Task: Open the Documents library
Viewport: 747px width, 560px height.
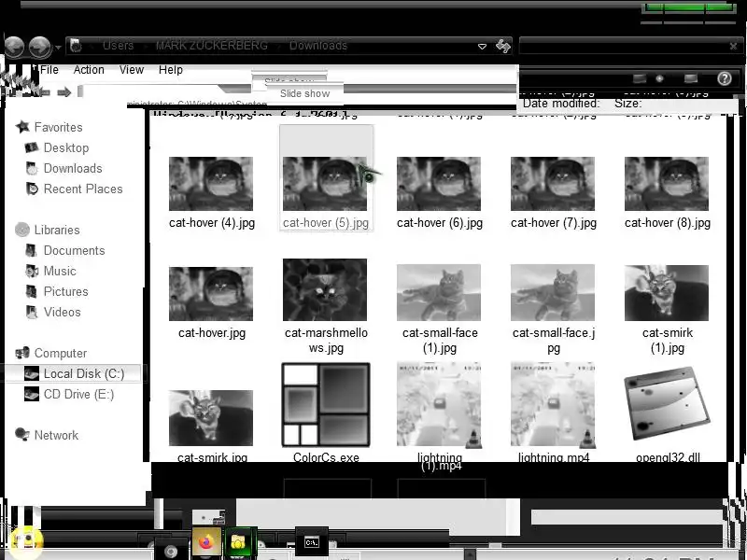Action: pos(74,250)
